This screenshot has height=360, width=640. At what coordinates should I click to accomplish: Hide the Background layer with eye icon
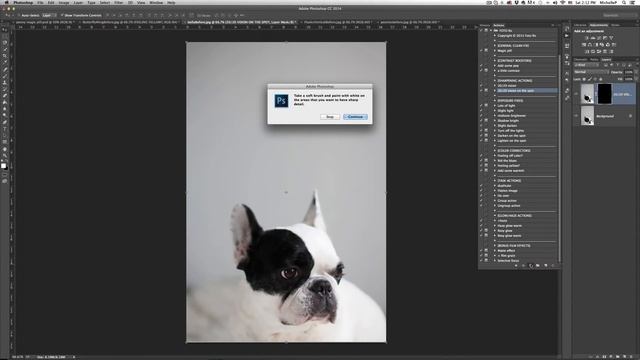(x=576, y=116)
